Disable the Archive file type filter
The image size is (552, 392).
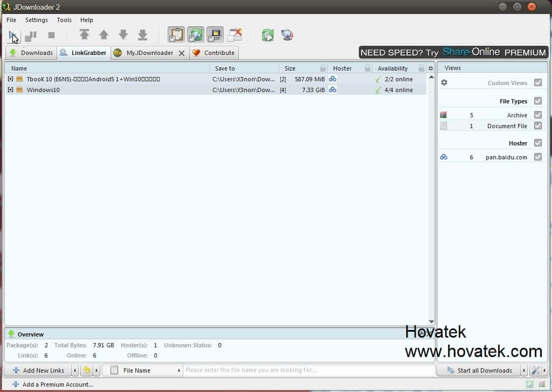(x=537, y=115)
